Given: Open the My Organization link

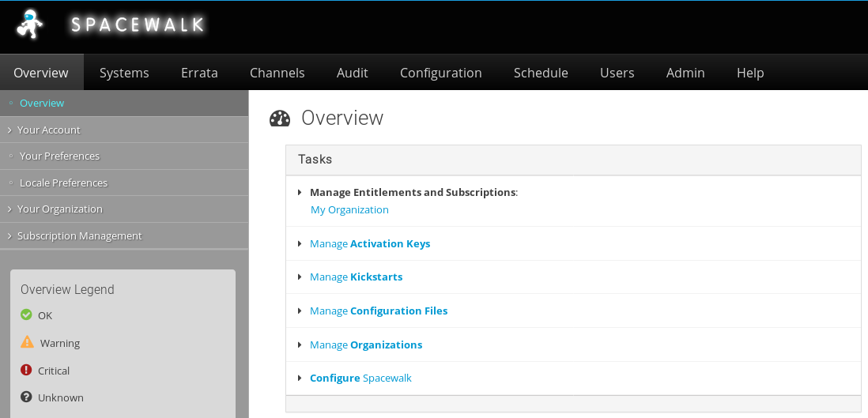Looking at the screenshot, I should 349,210.
